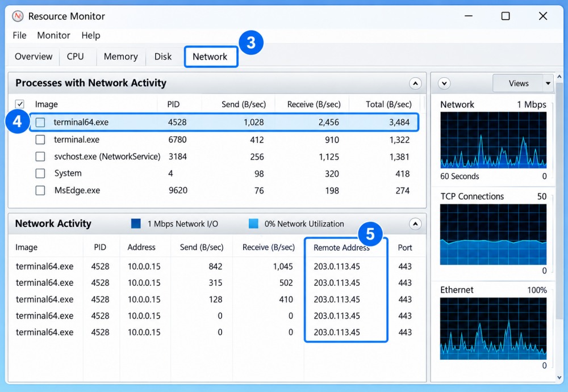Screen dimensions: 568x392
Task: Open the Views dropdown arrow
Action: point(548,83)
